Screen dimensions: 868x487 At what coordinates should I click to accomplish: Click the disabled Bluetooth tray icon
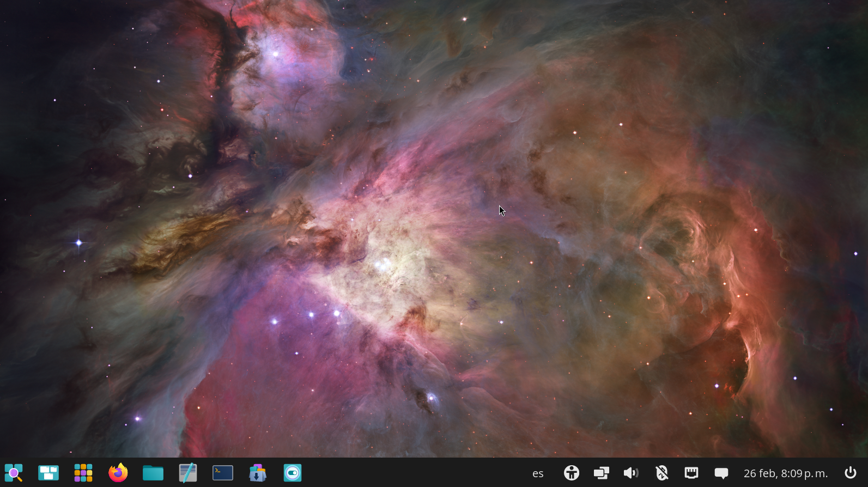(x=661, y=473)
